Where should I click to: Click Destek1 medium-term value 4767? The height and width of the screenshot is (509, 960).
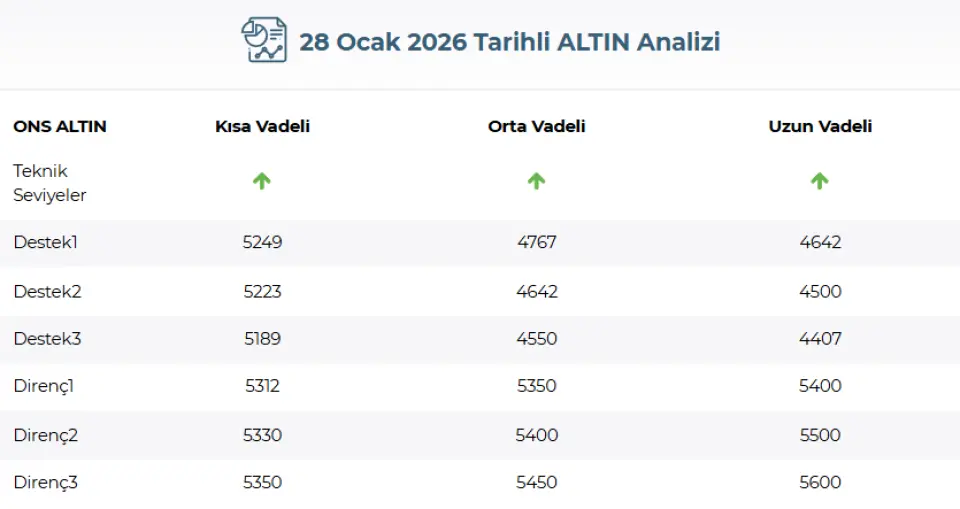(x=536, y=243)
